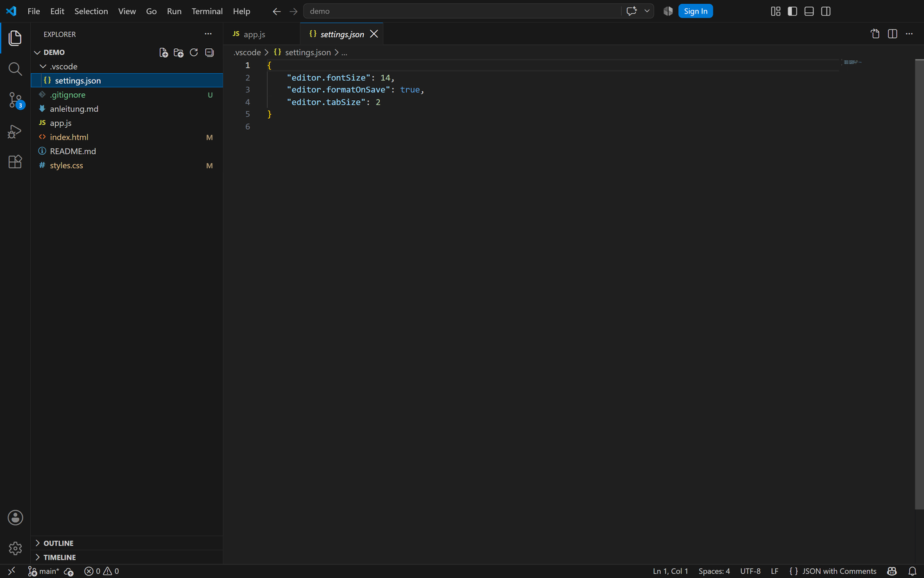The image size is (924, 578).
Task: Click the Sign In button
Action: pyautogui.click(x=696, y=11)
